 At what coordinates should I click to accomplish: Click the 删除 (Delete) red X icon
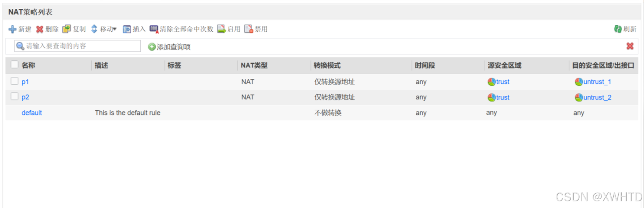pyautogui.click(x=40, y=29)
